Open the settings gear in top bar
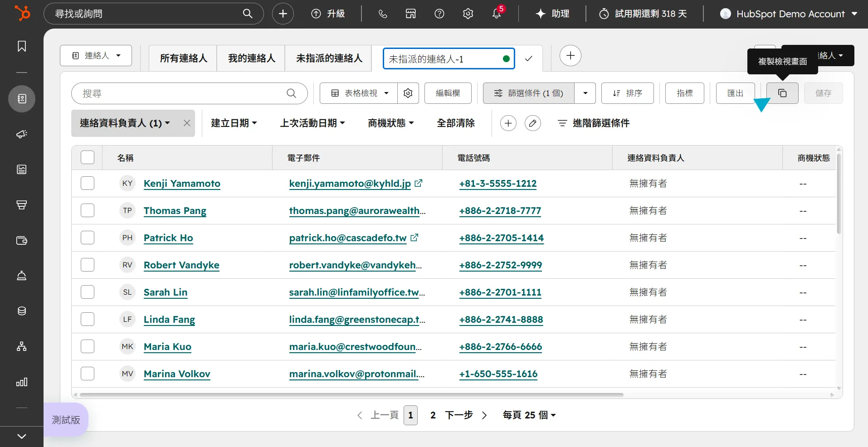 (x=468, y=14)
